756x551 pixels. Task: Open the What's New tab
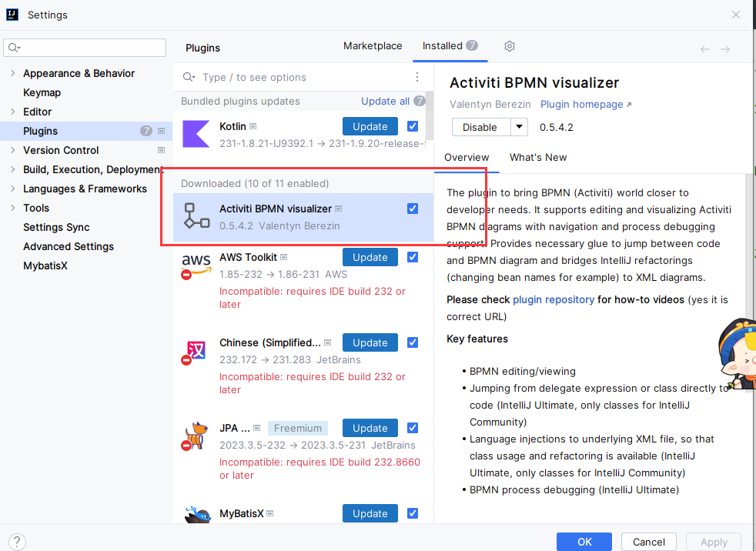(538, 157)
